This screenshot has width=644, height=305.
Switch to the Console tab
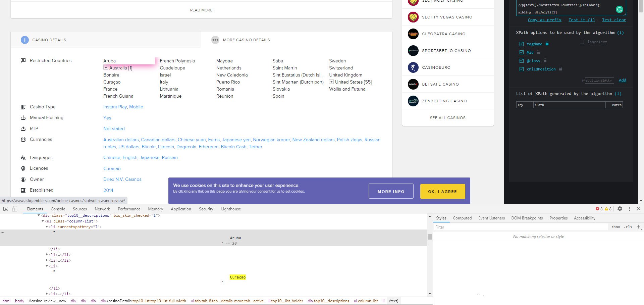tap(58, 209)
